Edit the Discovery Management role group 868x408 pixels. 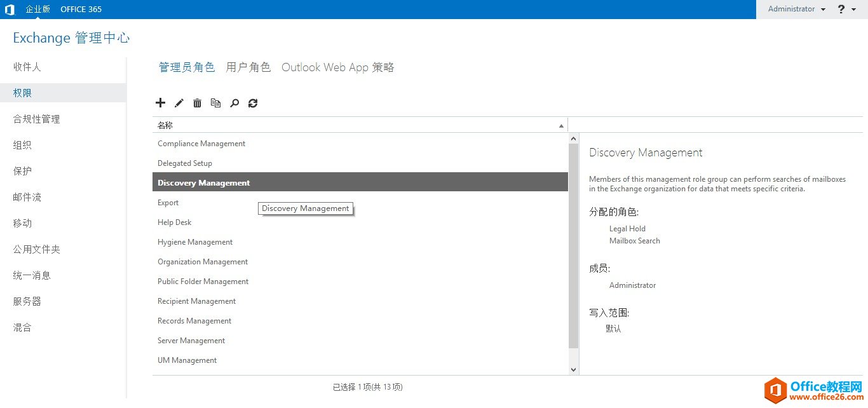click(x=179, y=102)
